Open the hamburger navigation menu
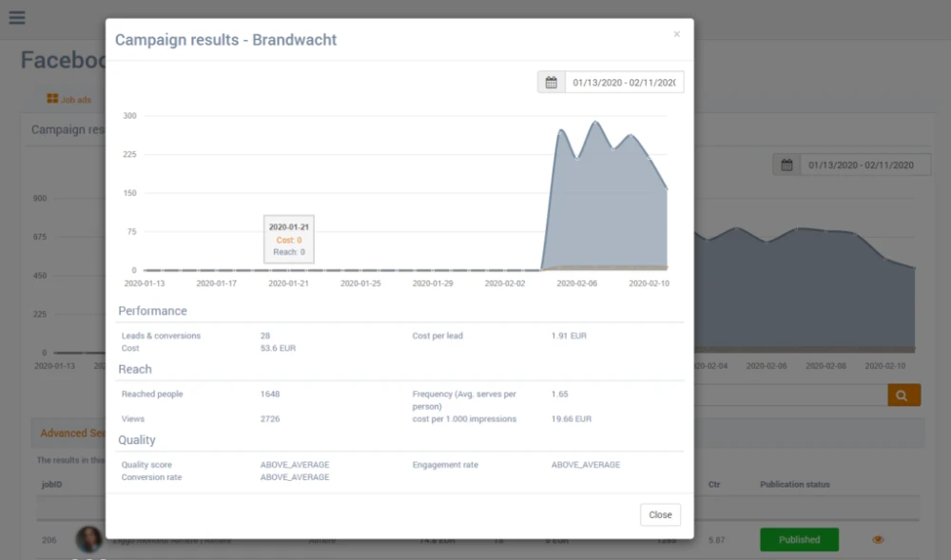The height and width of the screenshot is (560, 951). pyautogui.click(x=16, y=18)
